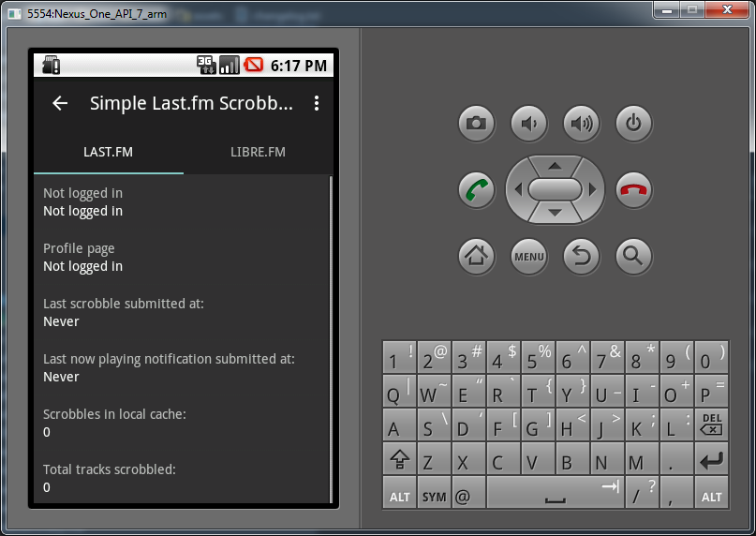Image resolution: width=756 pixels, height=536 pixels.
Task: Click the 1 key on keyboard
Action: click(400, 358)
